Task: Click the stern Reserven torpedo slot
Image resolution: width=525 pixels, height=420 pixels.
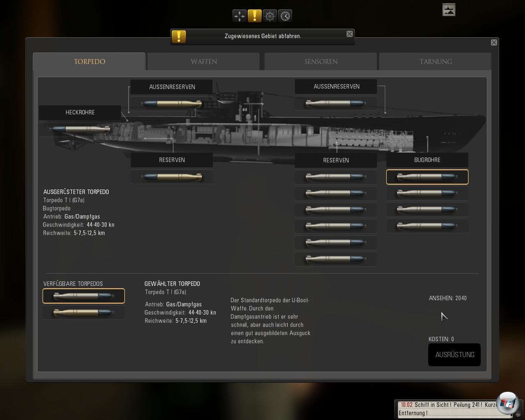Action: 172,177
